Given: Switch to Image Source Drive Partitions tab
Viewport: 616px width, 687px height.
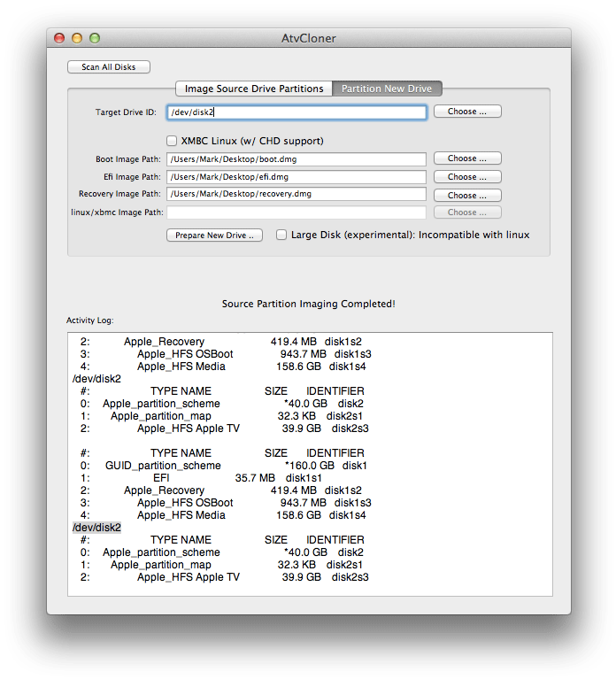Looking at the screenshot, I should pos(253,89).
